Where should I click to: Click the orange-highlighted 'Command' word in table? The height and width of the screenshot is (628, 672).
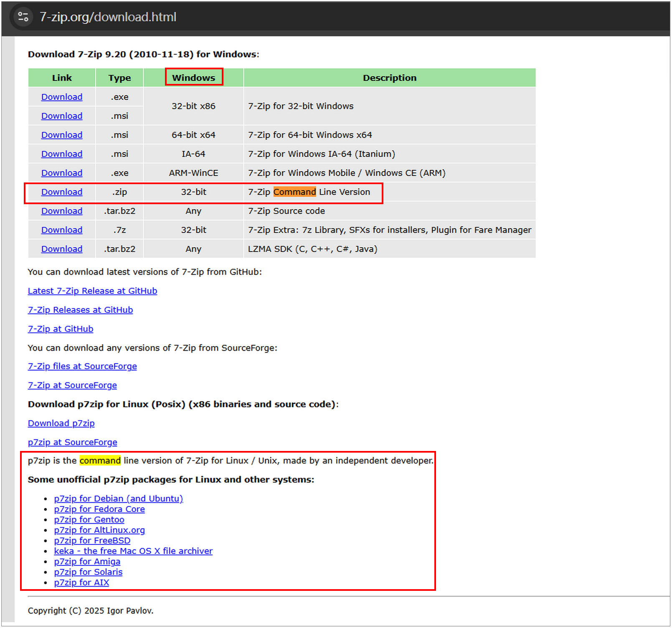point(295,192)
